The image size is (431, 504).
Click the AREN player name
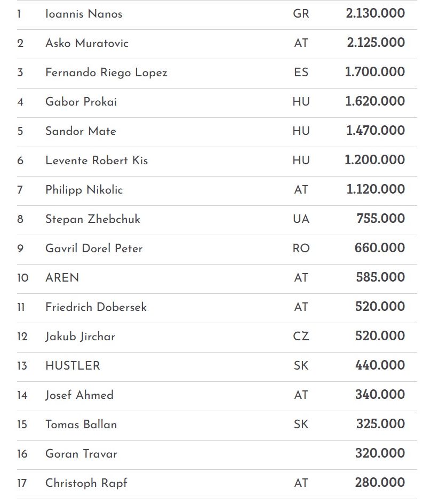pyautogui.click(x=62, y=278)
